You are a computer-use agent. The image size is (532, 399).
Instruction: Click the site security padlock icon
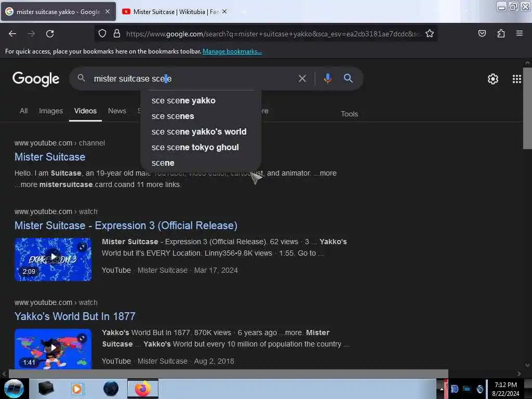click(x=117, y=34)
